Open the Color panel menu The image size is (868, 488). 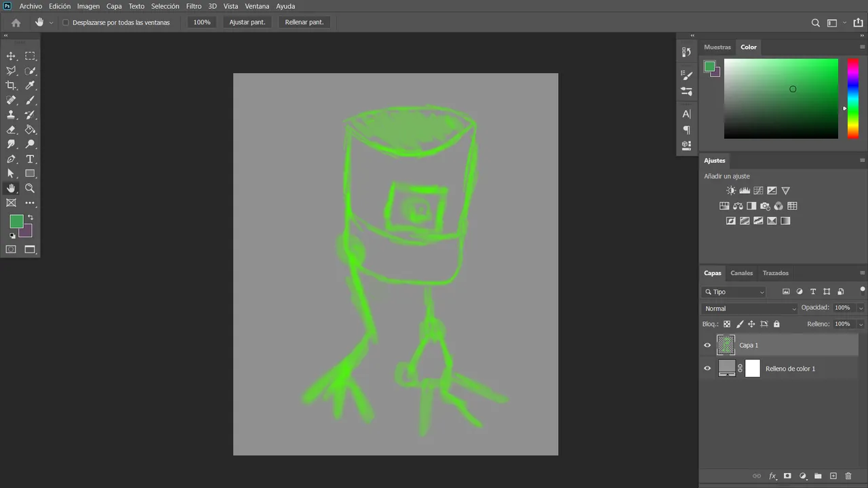point(863,47)
